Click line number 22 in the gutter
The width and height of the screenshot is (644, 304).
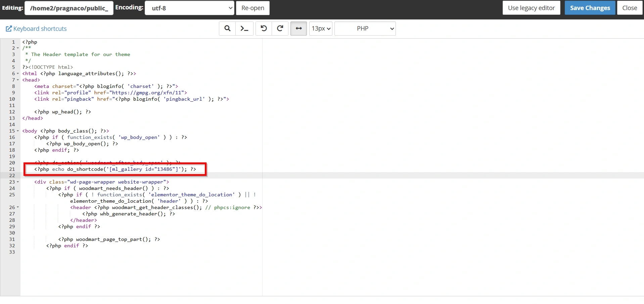[12, 175]
